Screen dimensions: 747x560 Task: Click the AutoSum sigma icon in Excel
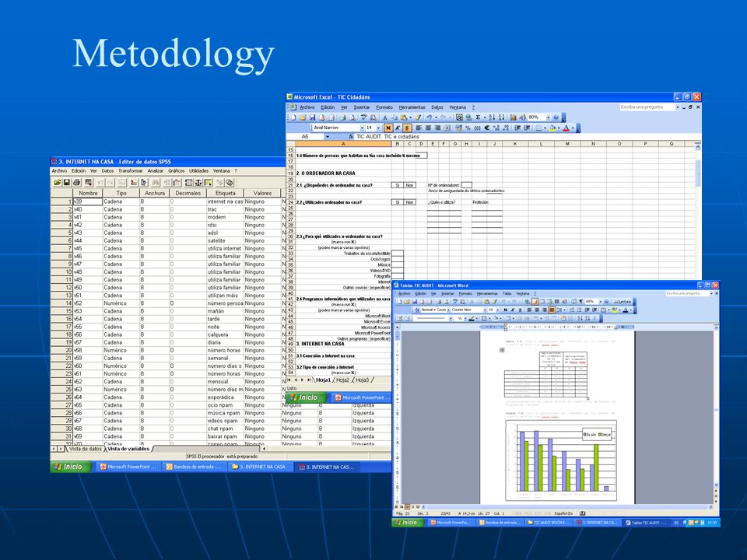(478, 117)
